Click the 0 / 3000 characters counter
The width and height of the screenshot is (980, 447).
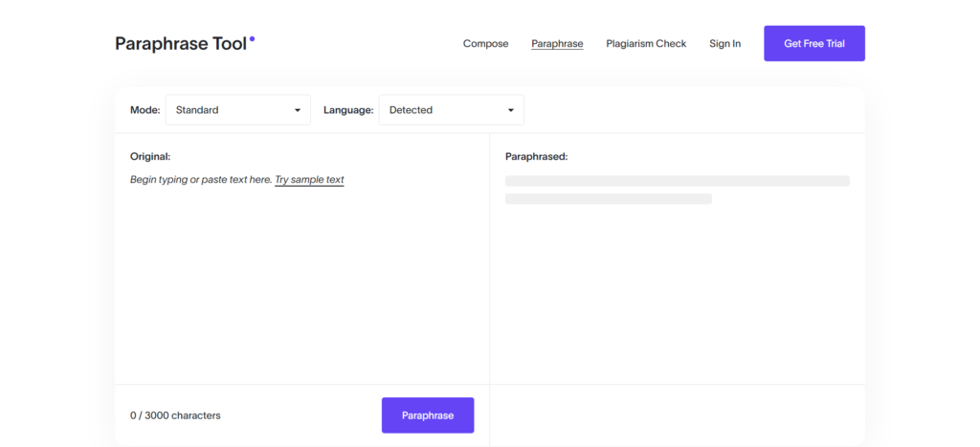click(x=175, y=415)
